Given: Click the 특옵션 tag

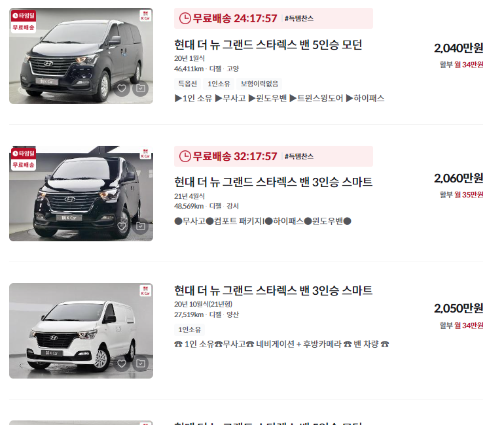Looking at the screenshot, I should click(x=187, y=84).
